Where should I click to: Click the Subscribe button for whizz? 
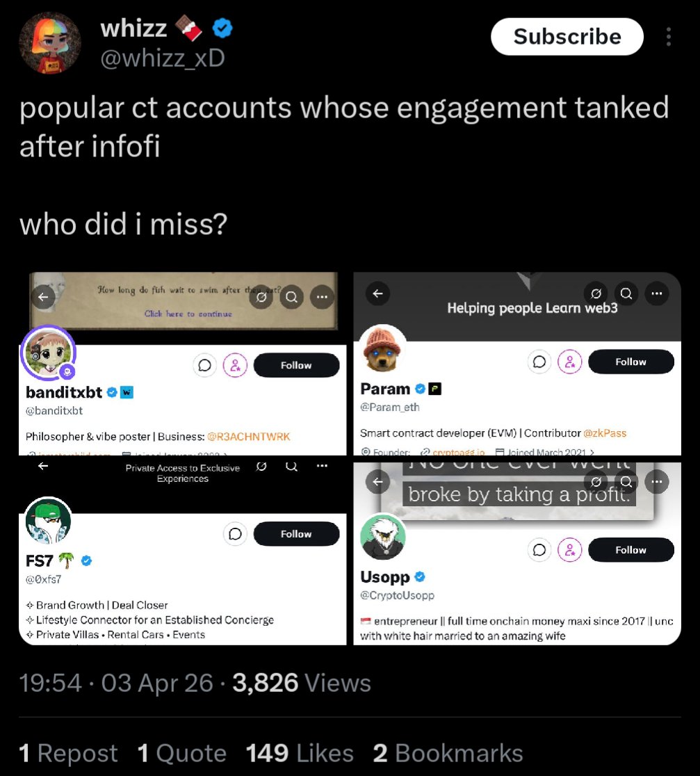pyautogui.click(x=567, y=37)
